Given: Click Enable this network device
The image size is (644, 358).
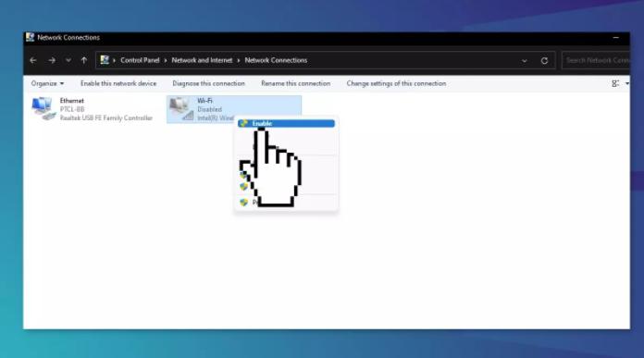Looking at the screenshot, I should click(x=118, y=83).
